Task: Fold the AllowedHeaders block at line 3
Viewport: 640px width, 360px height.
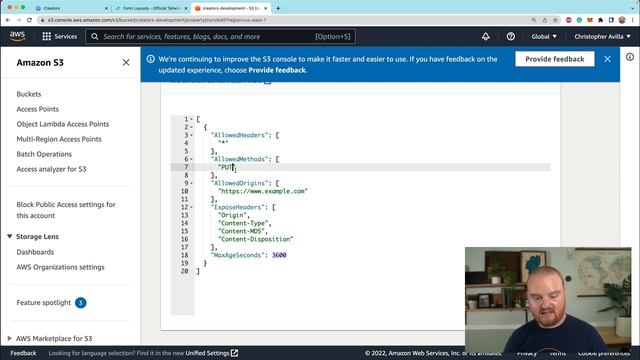Action: [x=191, y=135]
